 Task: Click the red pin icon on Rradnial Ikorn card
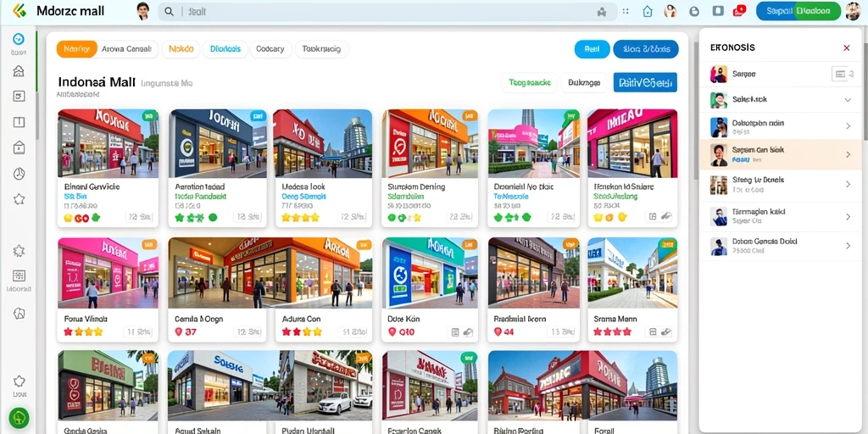point(497,332)
